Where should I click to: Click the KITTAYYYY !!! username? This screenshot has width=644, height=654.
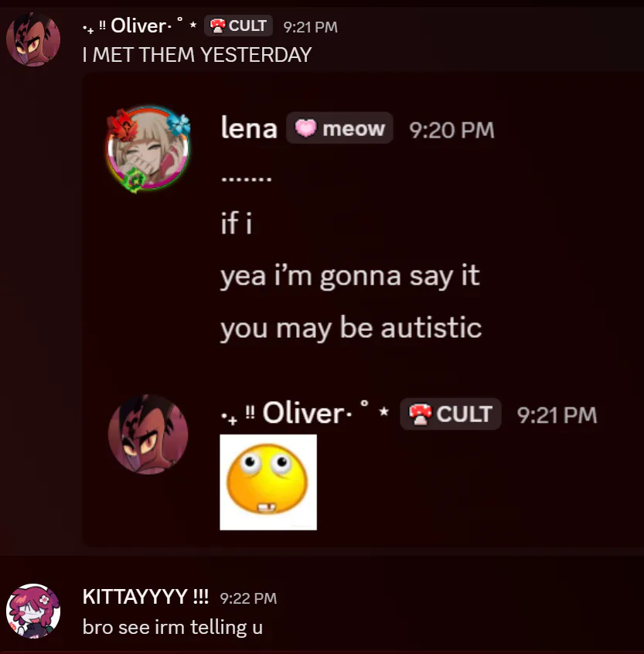(x=145, y=597)
